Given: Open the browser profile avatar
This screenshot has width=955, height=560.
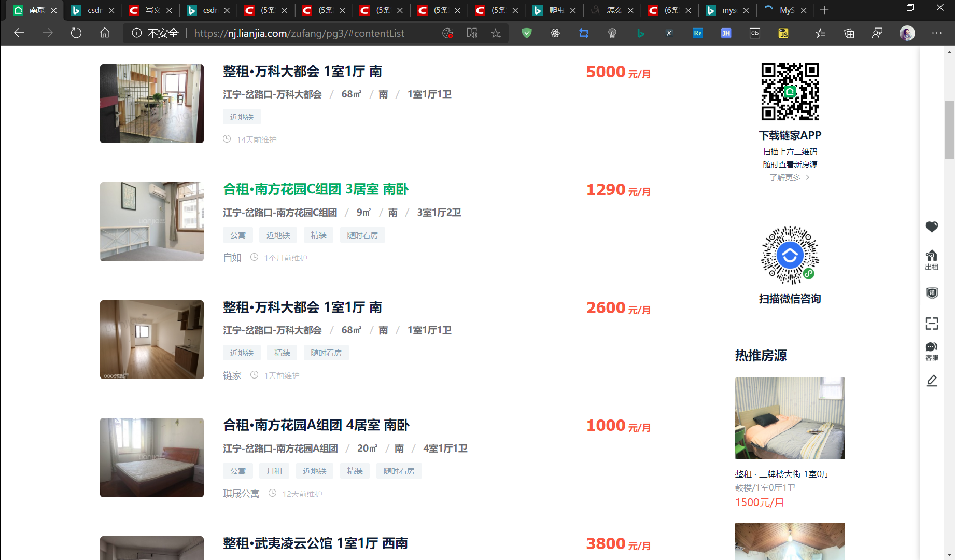Looking at the screenshot, I should 907,33.
